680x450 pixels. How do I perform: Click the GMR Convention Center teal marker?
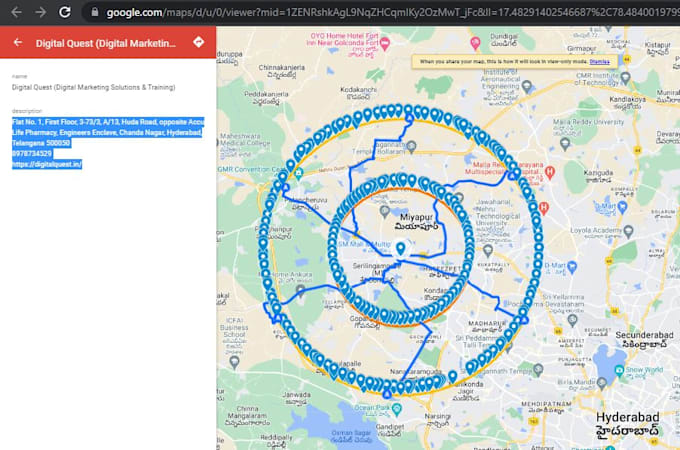coord(298,174)
